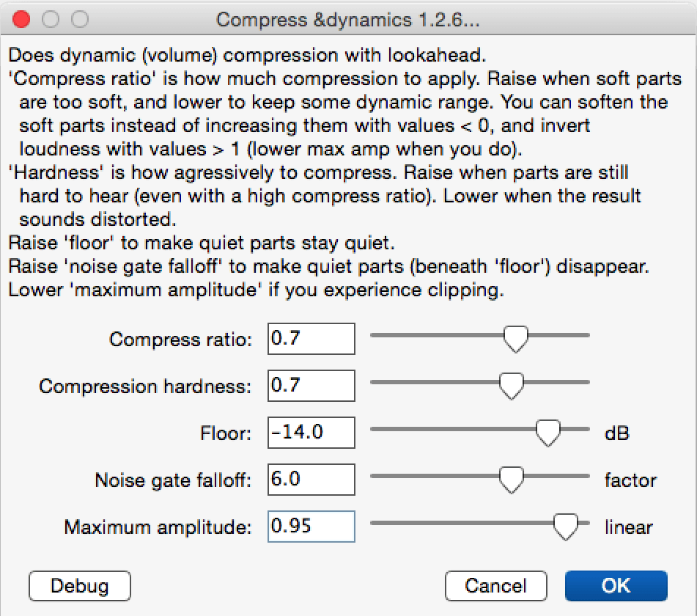Viewport: 697px width, 616px height.
Task: Click the Floor slider thumb
Action: [x=547, y=433]
